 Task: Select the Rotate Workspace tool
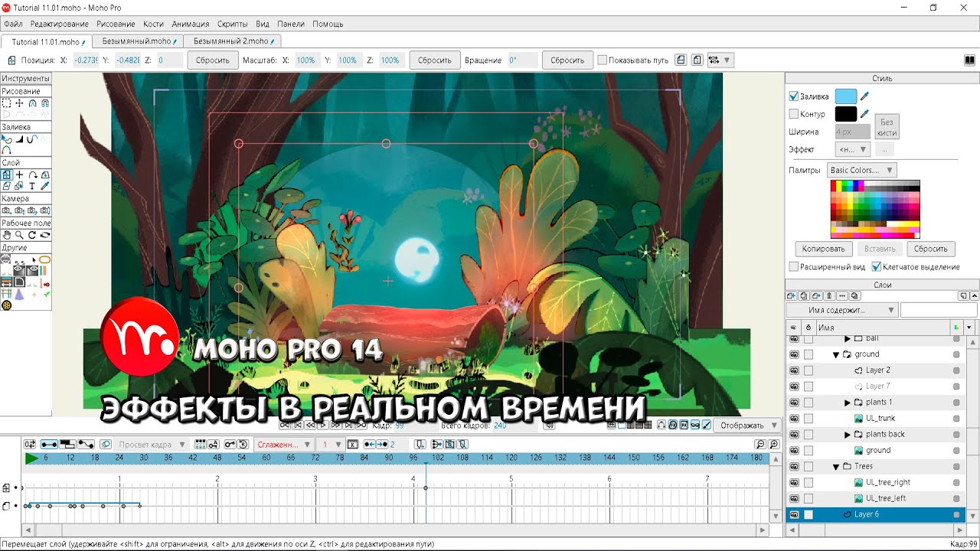(x=32, y=235)
